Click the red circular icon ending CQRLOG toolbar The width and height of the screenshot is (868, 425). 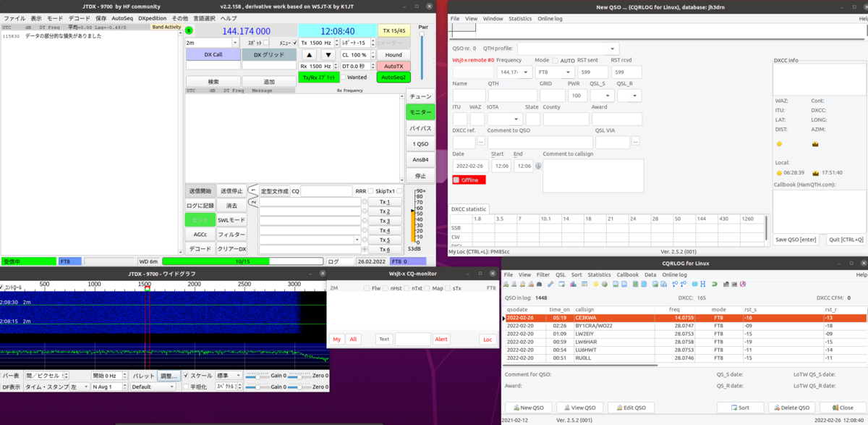click(743, 284)
